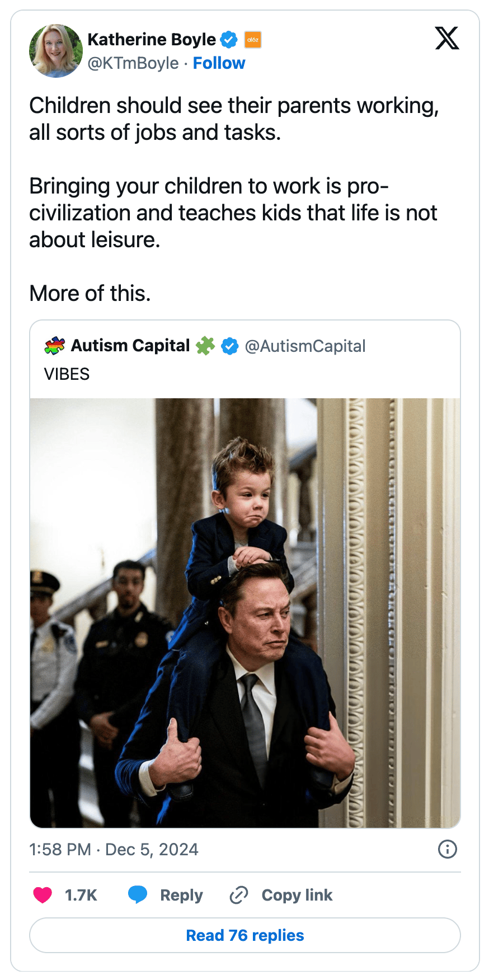
Task: Follow @KTmBoyle via the Follow link
Action: tap(219, 63)
